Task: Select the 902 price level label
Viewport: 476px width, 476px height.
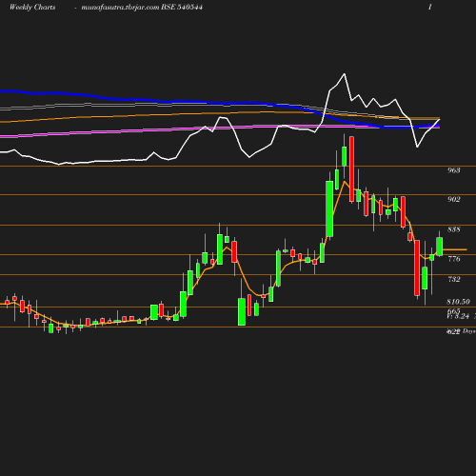Action: pyautogui.click(x=454, y=199)
